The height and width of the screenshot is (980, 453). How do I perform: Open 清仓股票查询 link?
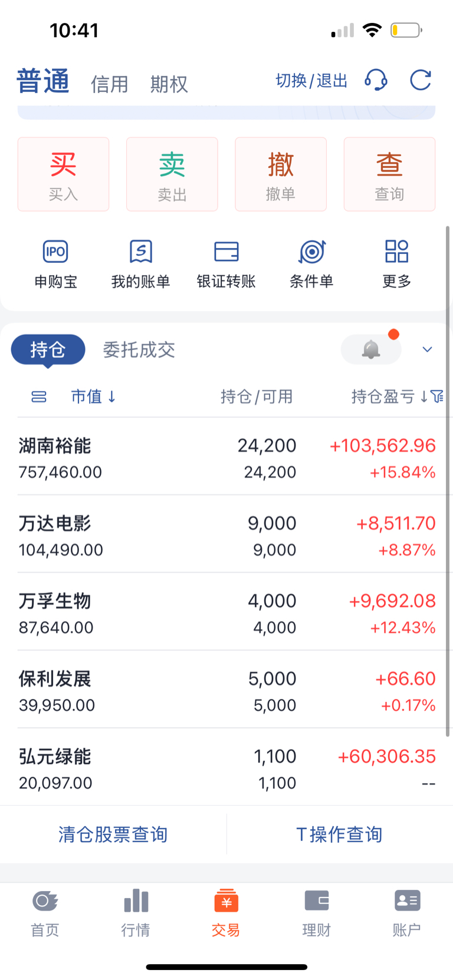113,834
